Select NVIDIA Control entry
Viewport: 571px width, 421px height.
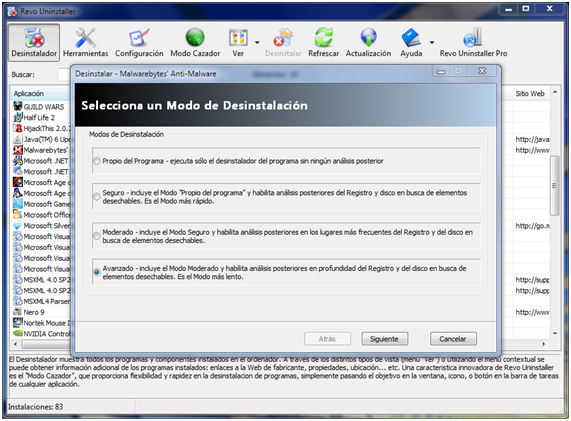(41, 334)
